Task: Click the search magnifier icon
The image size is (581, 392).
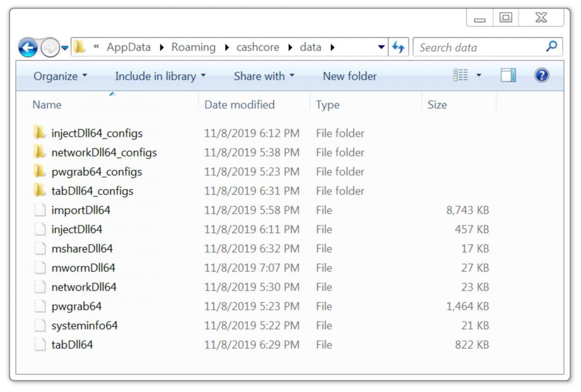Action: point(551,47)
